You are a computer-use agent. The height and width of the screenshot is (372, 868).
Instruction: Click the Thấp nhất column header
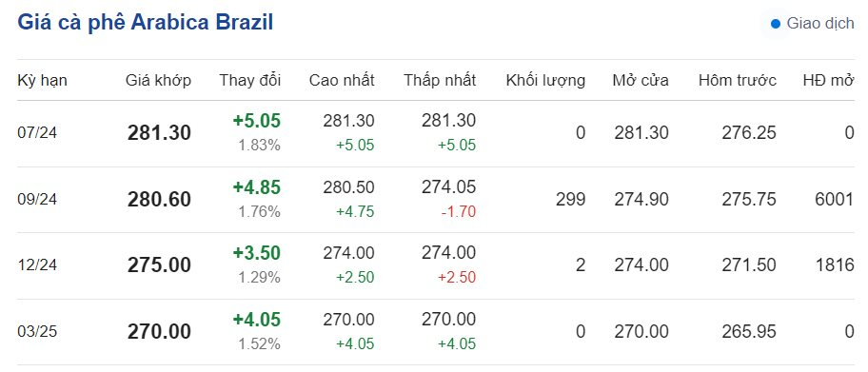pyautogui.click(x=440, y=80)
